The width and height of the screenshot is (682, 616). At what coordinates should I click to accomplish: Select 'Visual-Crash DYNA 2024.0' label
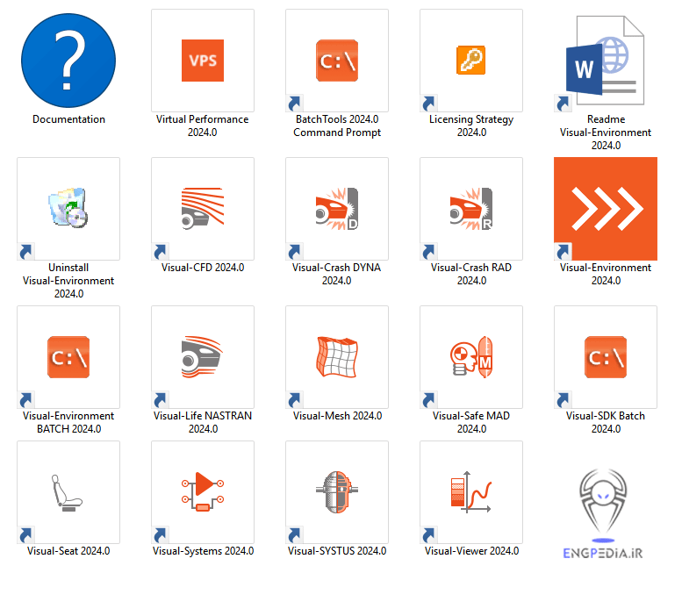pos(337,274)
